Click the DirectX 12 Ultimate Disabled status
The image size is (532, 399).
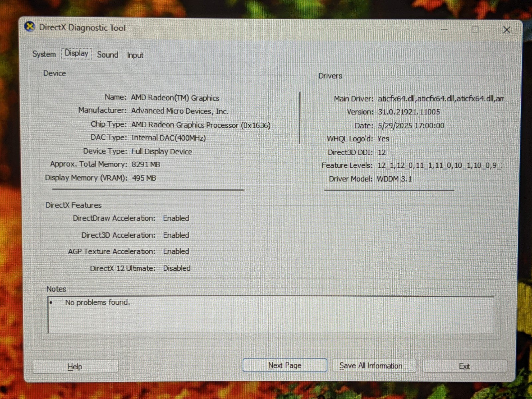(177, 268)
